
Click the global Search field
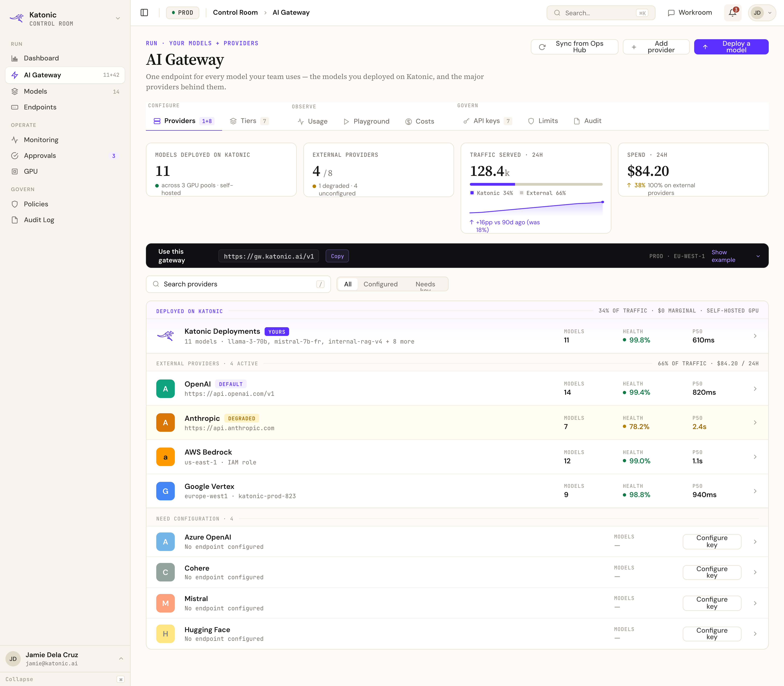(601, 13)
